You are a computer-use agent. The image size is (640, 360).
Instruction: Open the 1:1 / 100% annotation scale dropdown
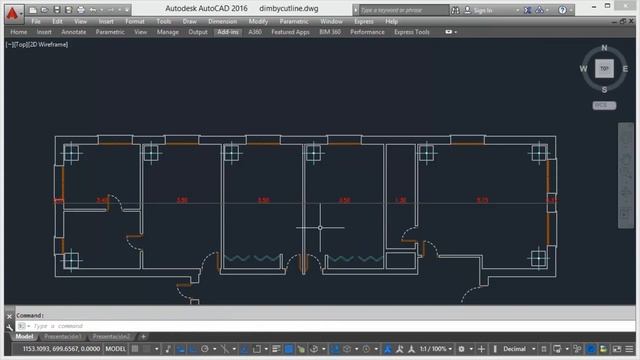pos(436,349)
